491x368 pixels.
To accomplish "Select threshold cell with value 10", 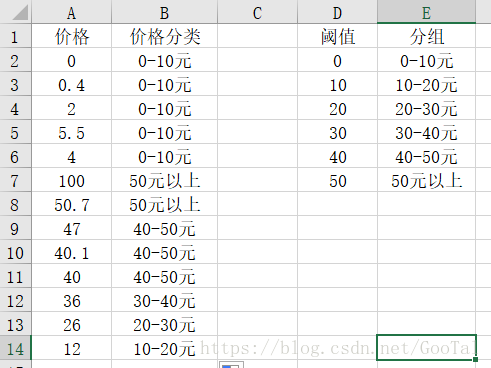I will click(337, 84).
